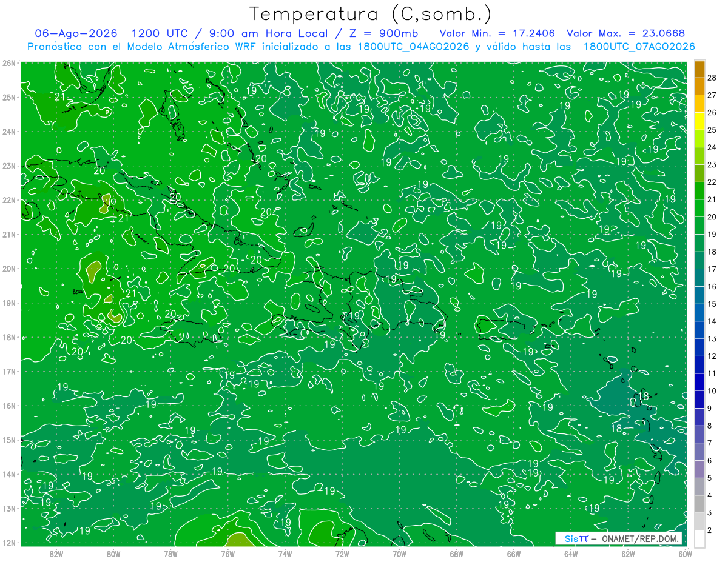Click the legend label "27"
728x562 pixels.
click(712, 95)
